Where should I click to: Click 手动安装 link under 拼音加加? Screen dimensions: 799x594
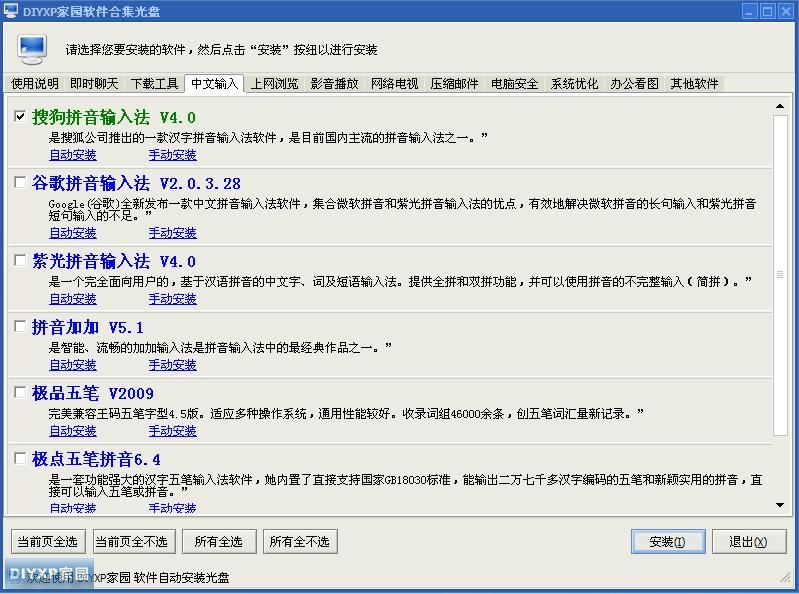coord(173,365)
